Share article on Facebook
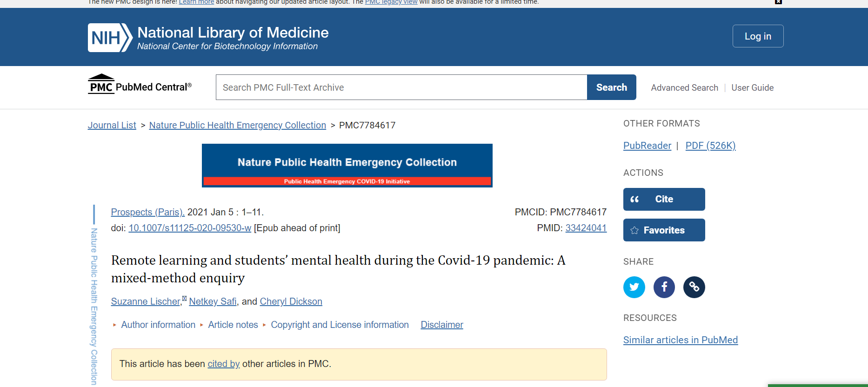Viewport: 868px width, 387px height. click(664, 287)
